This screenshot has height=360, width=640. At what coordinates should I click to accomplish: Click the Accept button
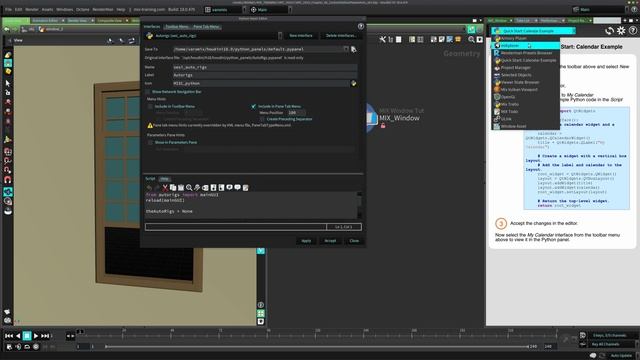click(330, 241)
